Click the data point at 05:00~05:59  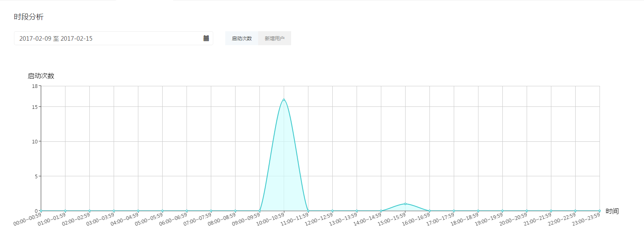(x=162, y=211)
